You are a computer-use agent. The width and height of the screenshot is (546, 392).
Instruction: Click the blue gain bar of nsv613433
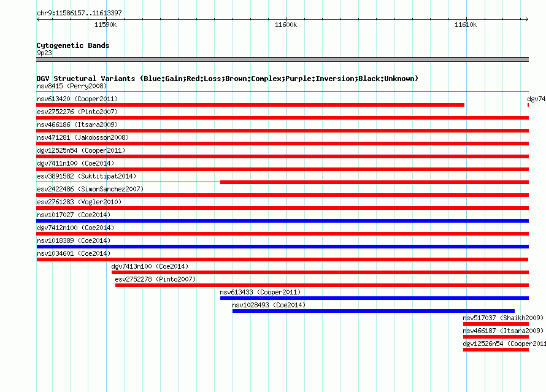pyautogui.click(x=374, y=298)
